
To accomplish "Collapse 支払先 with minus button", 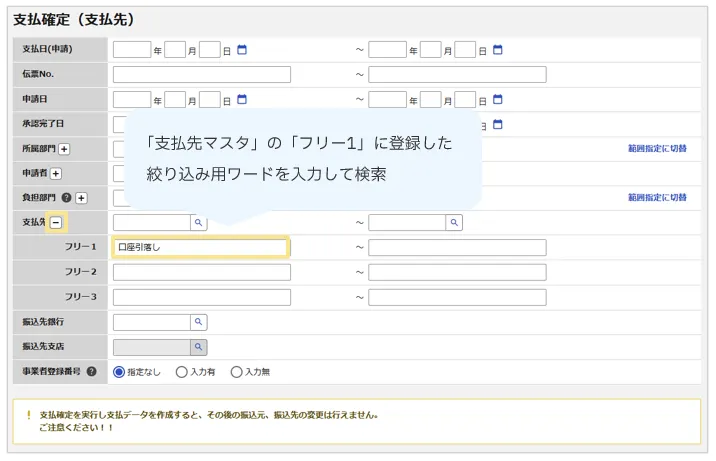I will point(56,223).
